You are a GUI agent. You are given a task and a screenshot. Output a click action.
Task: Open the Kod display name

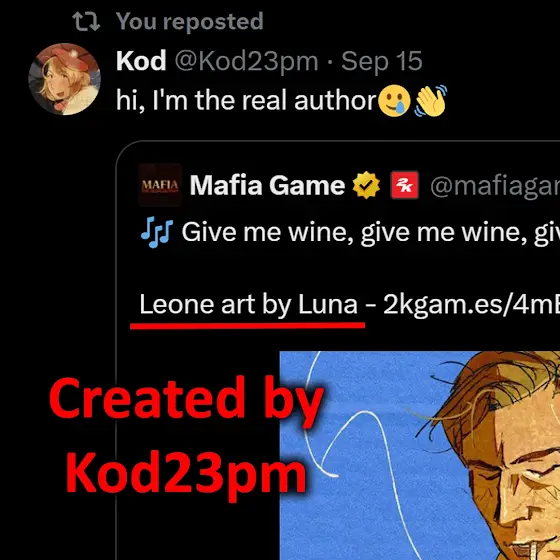pyautogui.click(x=141, y=61)
